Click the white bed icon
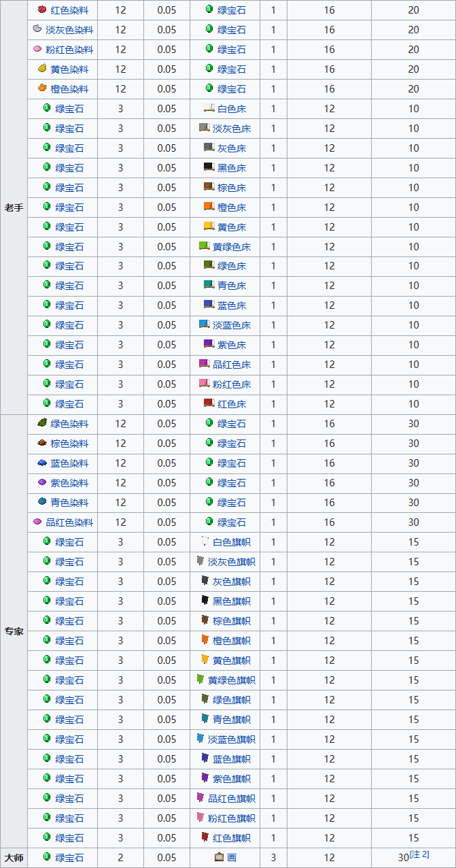 pyautogui.click(x=209, y=109)
